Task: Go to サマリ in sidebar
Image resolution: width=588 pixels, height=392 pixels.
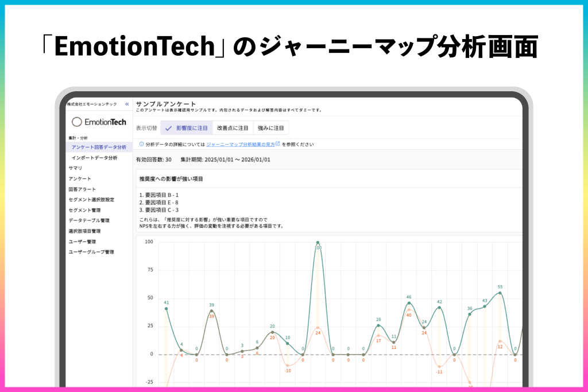Action: (x=75, y=168)
